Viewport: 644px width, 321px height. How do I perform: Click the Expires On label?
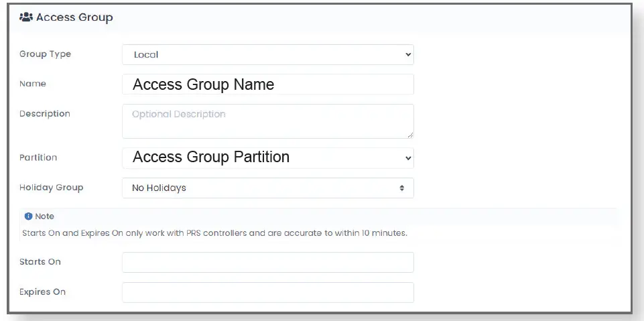pos(42,292)
